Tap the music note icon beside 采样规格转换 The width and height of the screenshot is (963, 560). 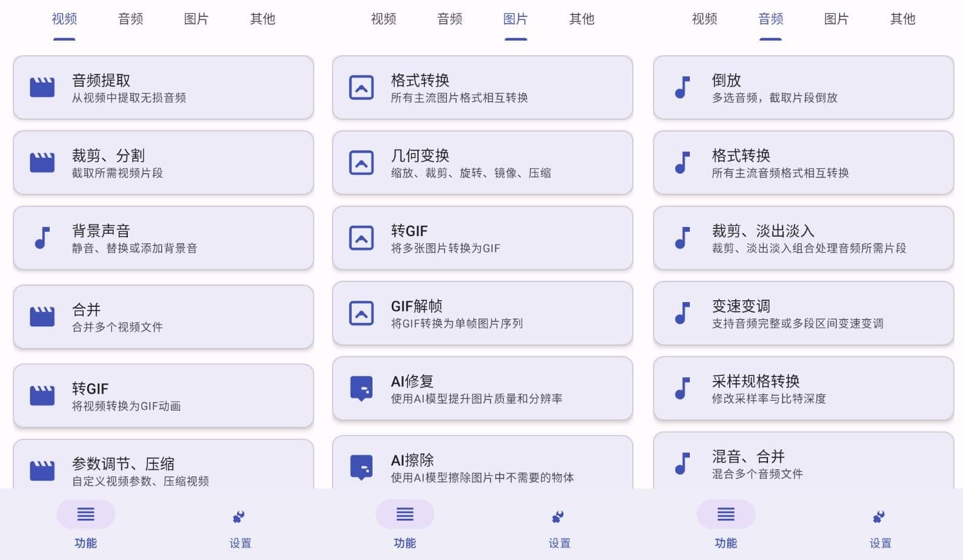tap(683, 388)
